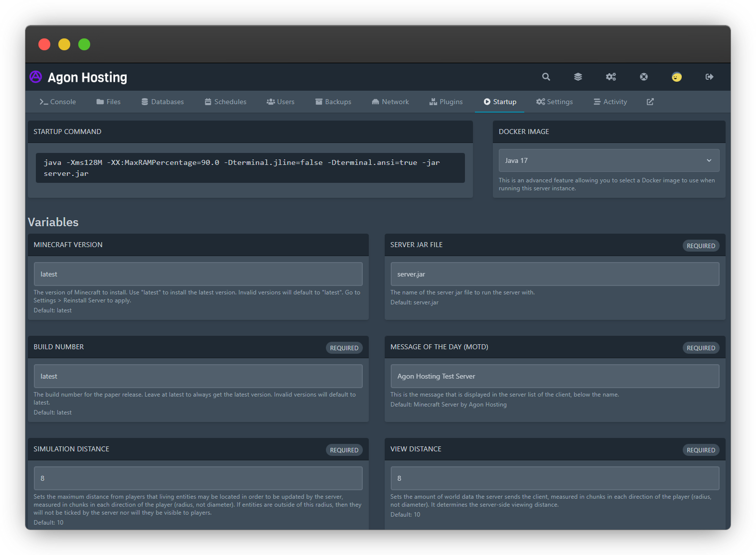756x555 pixels.
Task: Expand the Docker Image dropdown
Action: click(608, 160)
